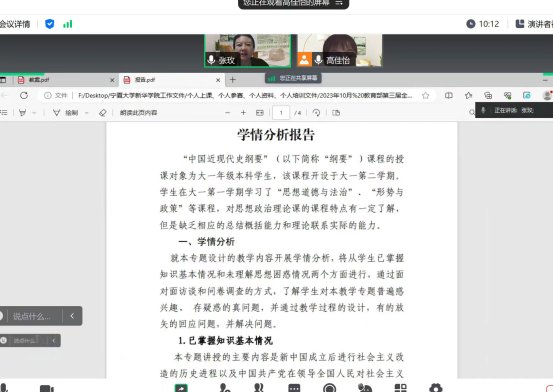Open the 会议详情 meeting details
This screenshot has height=392, width=553.
[15, 24]
